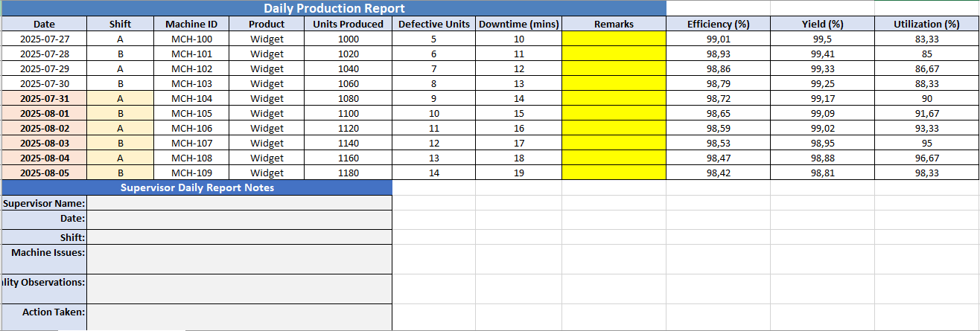
Task: Click the date cell 2025-07-28
Action: (44, 54)
